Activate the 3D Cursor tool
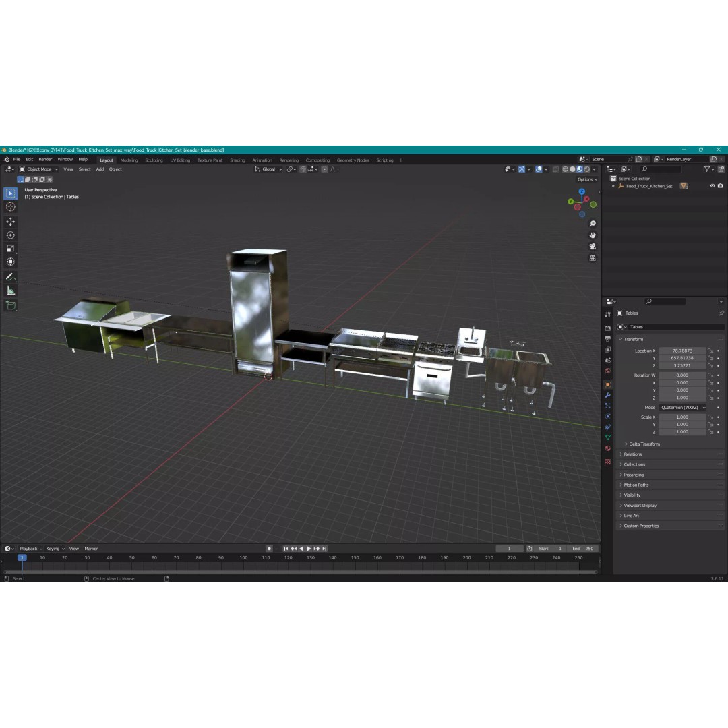Screen dimensions: 728x728 tap(10, 207)
